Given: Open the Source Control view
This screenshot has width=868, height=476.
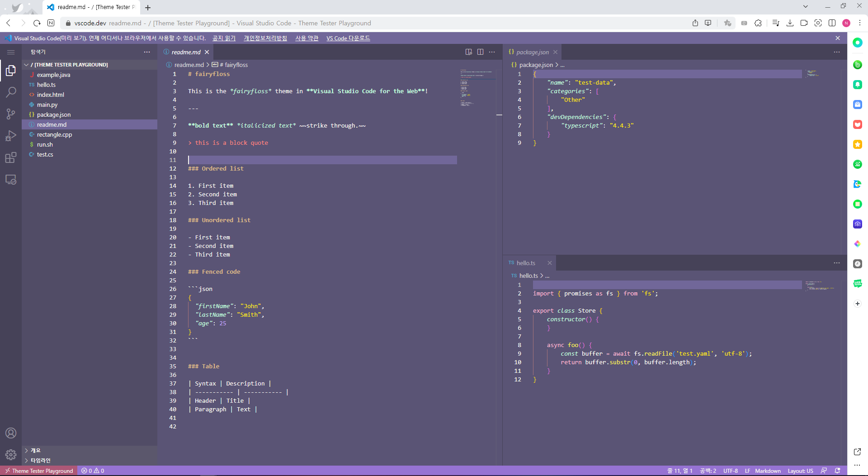Looking at the screenshot, I should [11, 114].
